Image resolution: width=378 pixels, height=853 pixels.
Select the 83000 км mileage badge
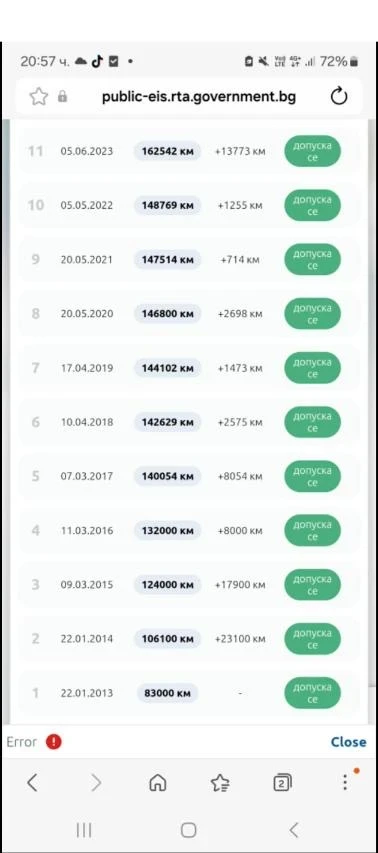pos(168,693)
